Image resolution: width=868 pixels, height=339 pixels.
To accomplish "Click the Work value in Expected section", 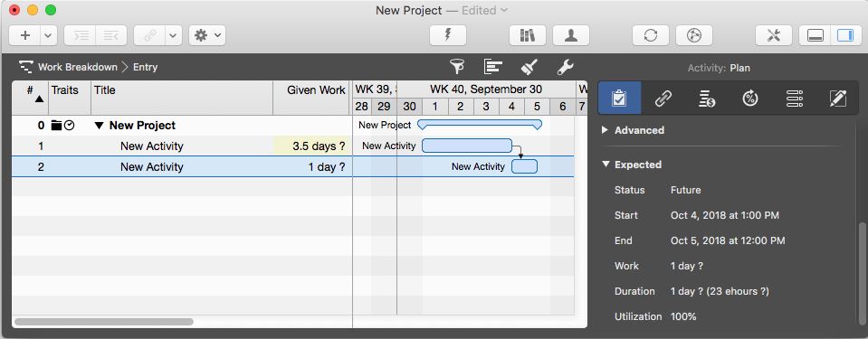I will click(687, 266).
